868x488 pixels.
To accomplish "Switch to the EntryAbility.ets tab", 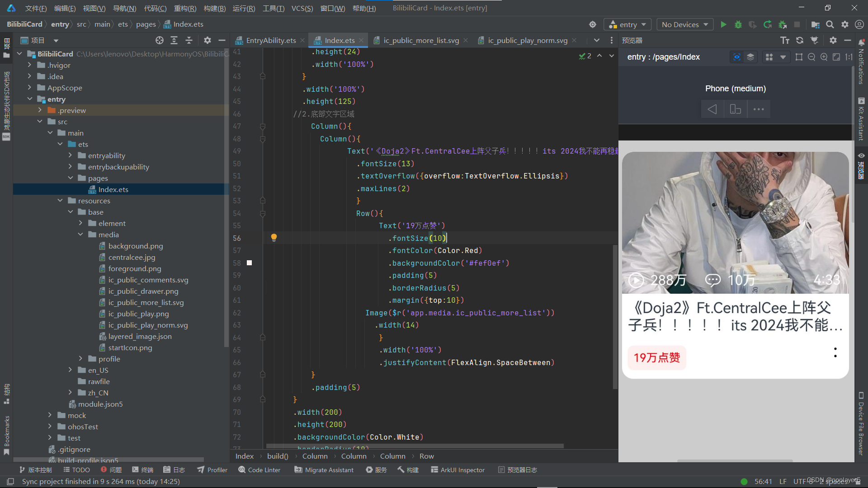I will [270, 41].
